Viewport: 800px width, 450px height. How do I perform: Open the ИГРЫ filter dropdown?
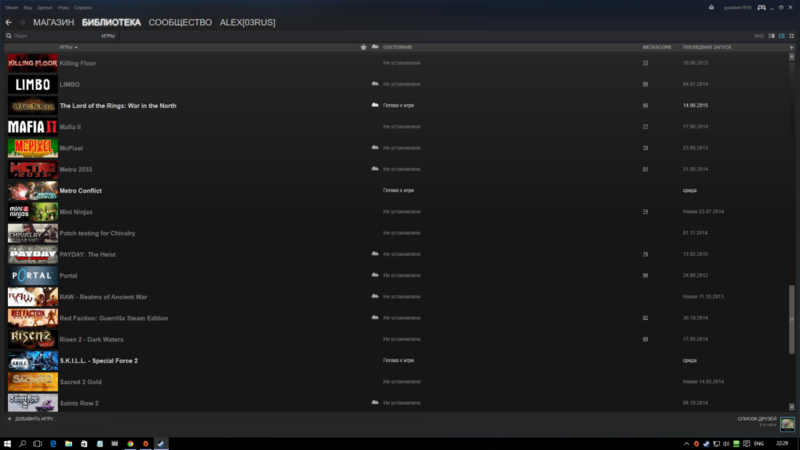point(108,36)
